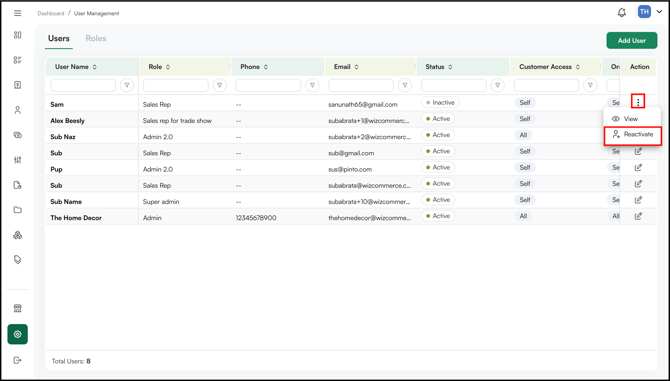
Task: Click sanunath65@gmail.com email cell
Action: coord(363,105)
